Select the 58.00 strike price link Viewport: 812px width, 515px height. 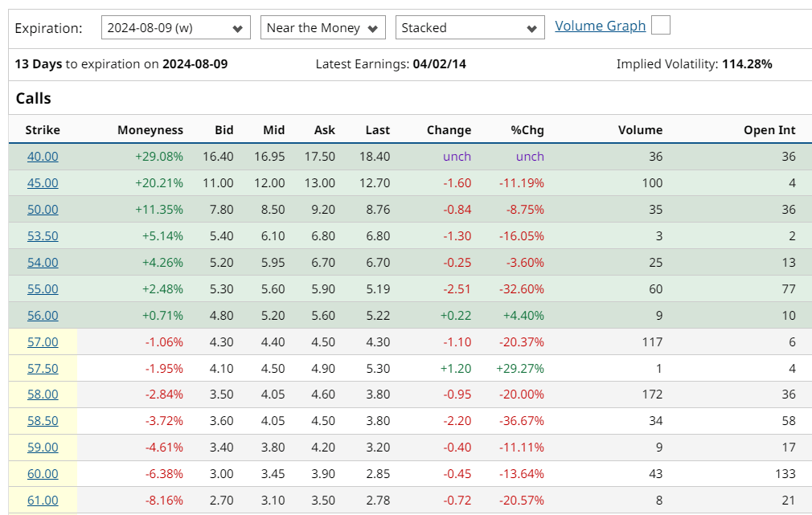tap(42, 394)
